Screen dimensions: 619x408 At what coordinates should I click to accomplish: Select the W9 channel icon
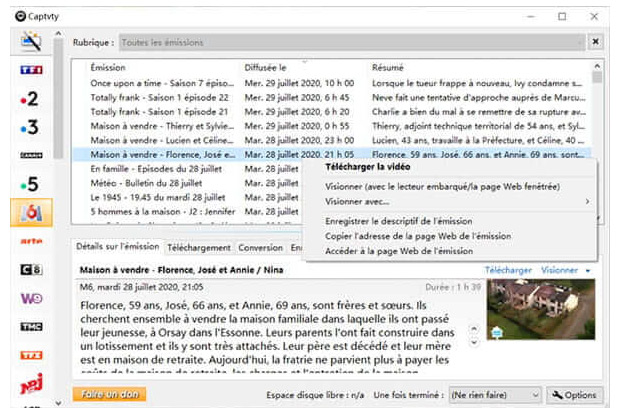(31, 299)
